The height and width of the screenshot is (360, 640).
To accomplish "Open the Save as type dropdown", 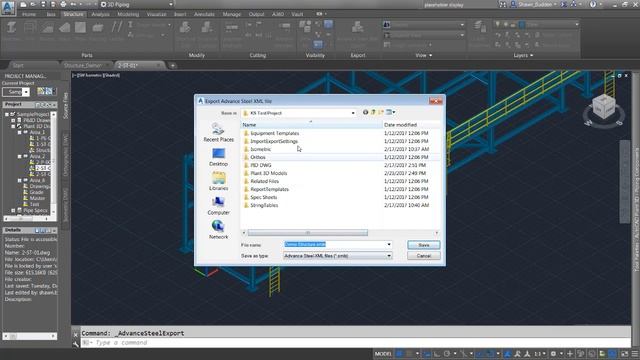I will 338,256.
